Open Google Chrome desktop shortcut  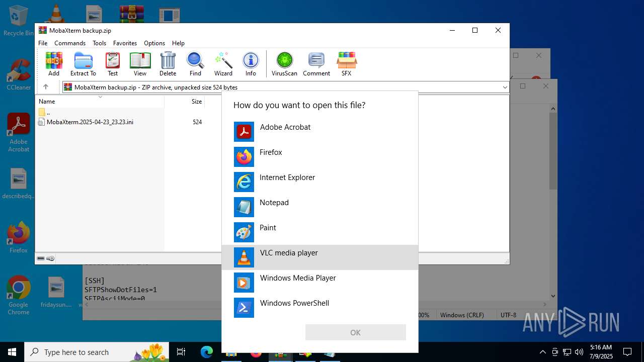19,296
